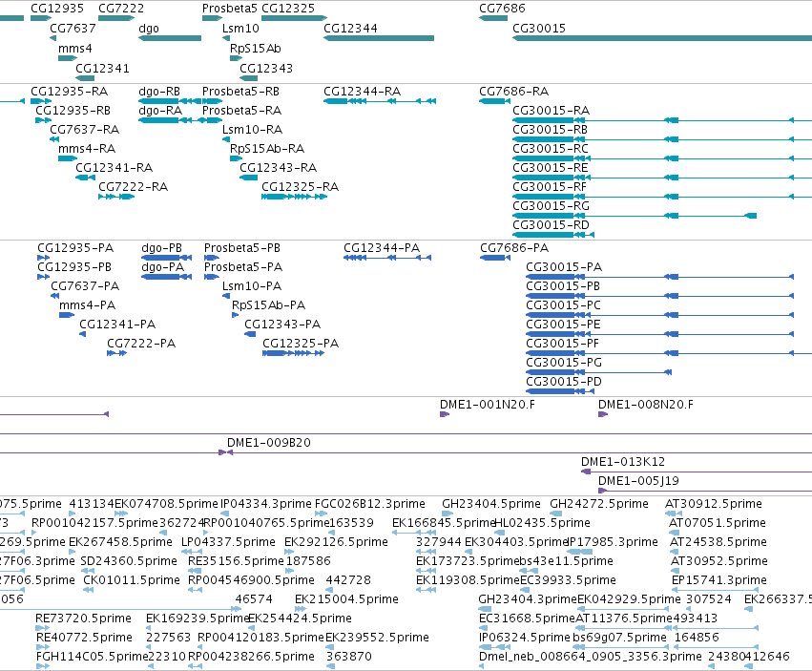Click EST IP06324.5prime
The height and width of the screenshot is (671, 812).
[x=524, y=638]
